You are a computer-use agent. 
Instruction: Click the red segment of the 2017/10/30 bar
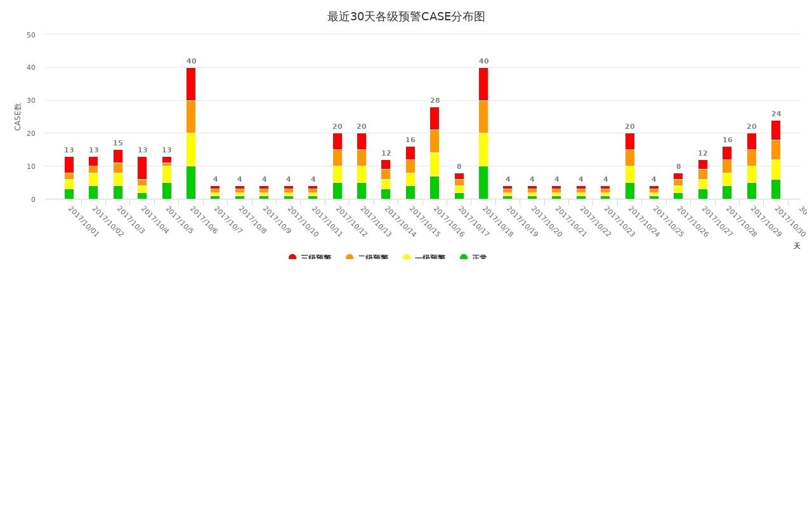coord(776,130)
